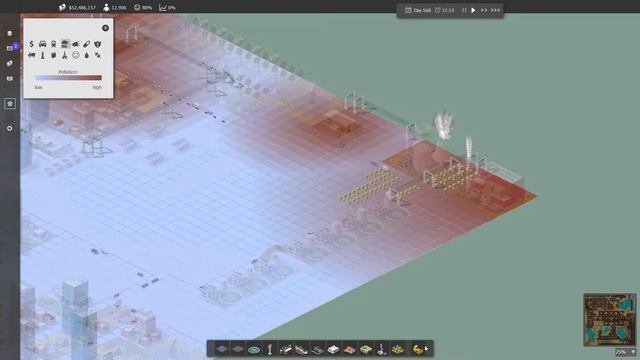Click the money balance in top bar

pyautogui.click(x=78, y=7)
